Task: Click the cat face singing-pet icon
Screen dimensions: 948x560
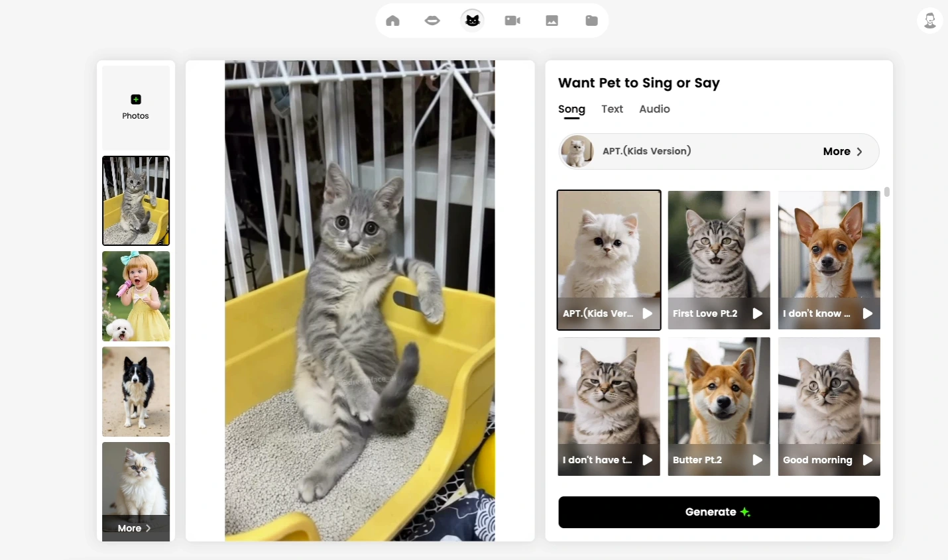Action: pos(472,21)
